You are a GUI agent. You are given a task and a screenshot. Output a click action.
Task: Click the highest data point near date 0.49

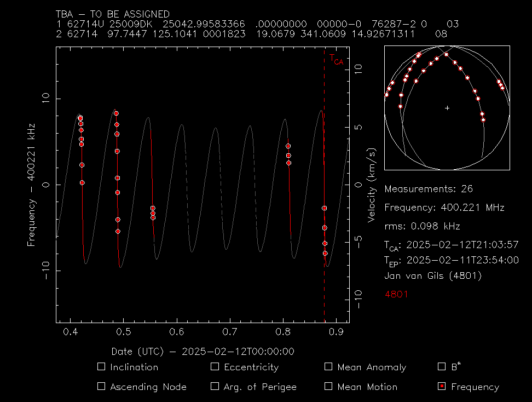pos(116,113)
